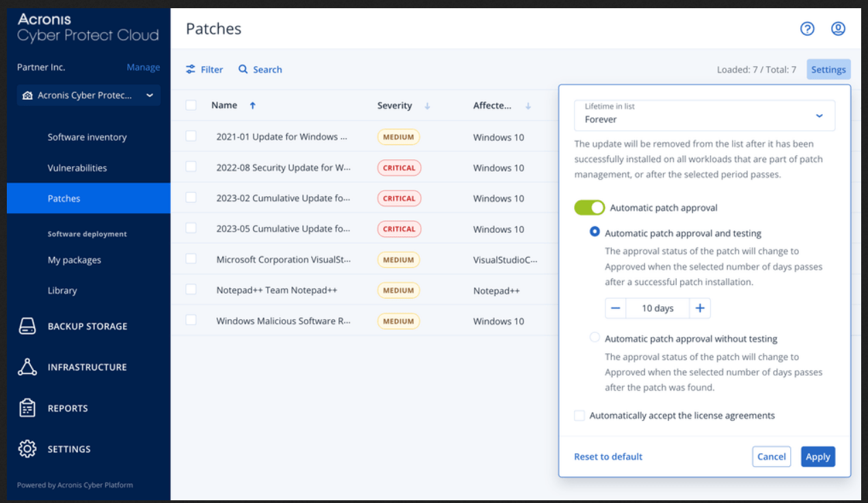The height and width of the screenshot is (503, 868).
Task: Disable the Automatic patch approval toggle
Action: tap(589, 208)
